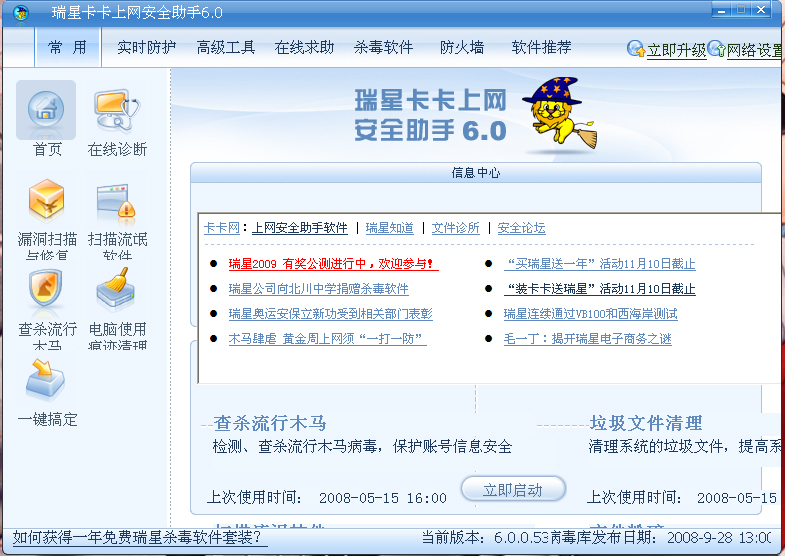The width and height of the screenshot is (785, 556).
Task: Read 毛一丁：揭开瑞星电子商务之谜 link
Action: [587, 339]
